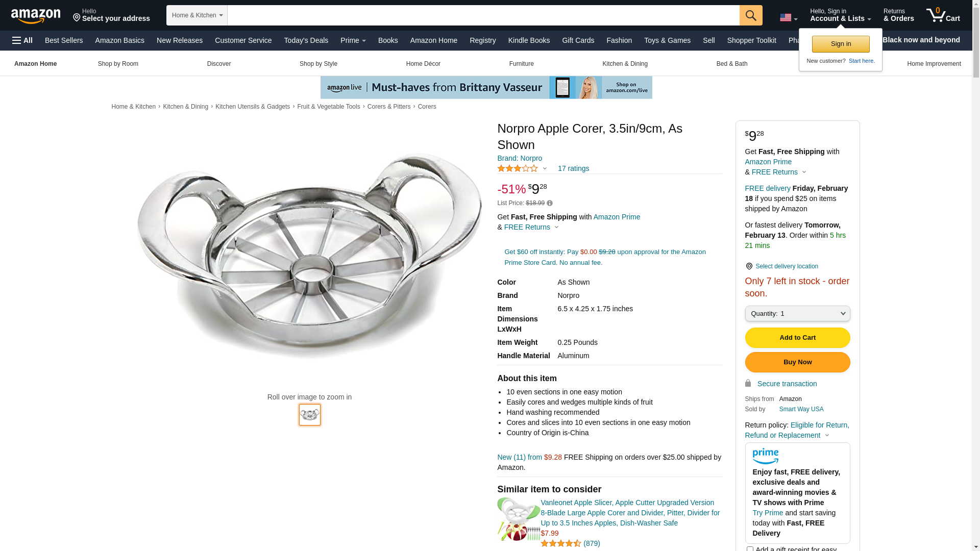This screenshot has height=551, width=980.
Task: Select the apple corer image thumbnail
Action: click(310, 415)
